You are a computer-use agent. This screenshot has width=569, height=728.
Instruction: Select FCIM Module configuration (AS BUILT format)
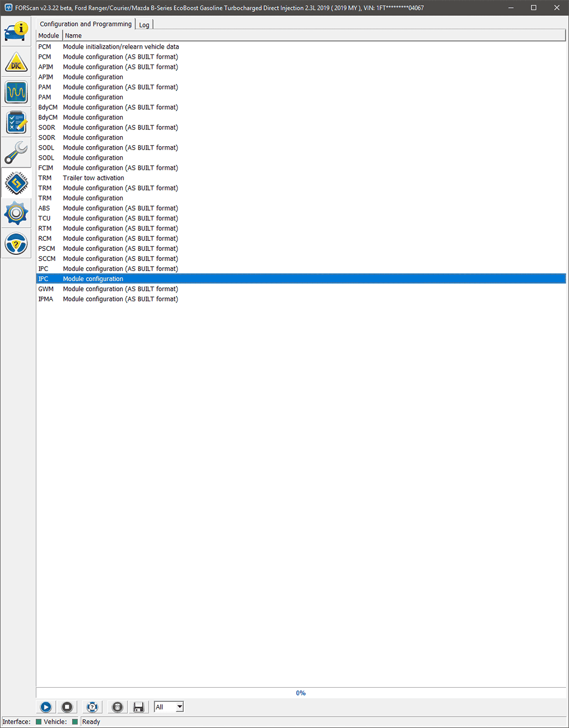(x=301, y=168)
